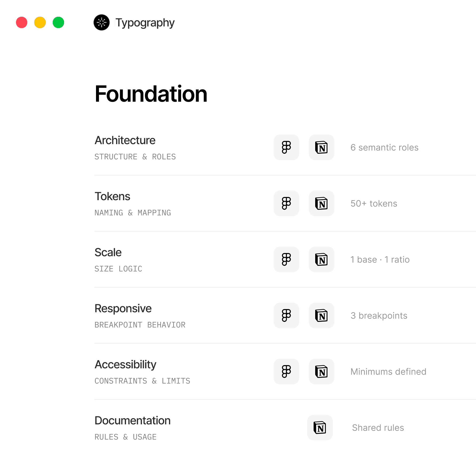Open the Tokens section title
Image resolution: width=476 pixels, height=474 pixels.
[x=112, y=196]
